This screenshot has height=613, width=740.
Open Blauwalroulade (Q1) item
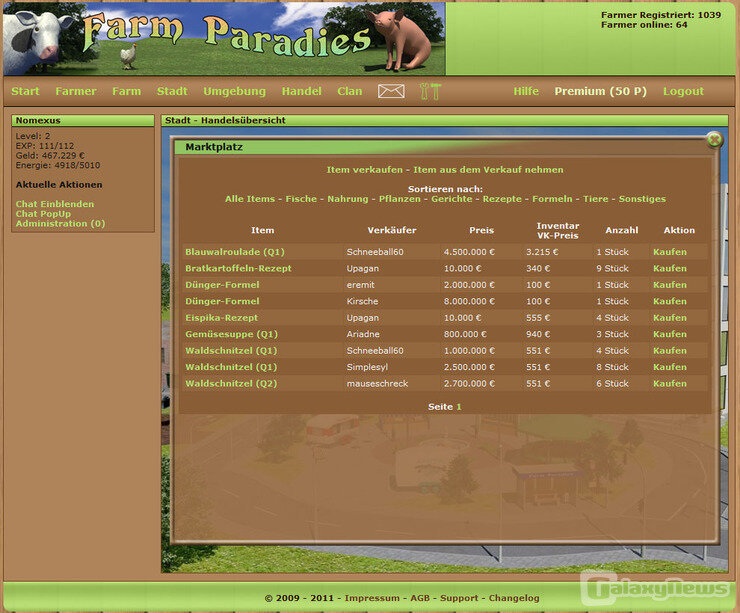pyautogui.click(x=235, y=252)
